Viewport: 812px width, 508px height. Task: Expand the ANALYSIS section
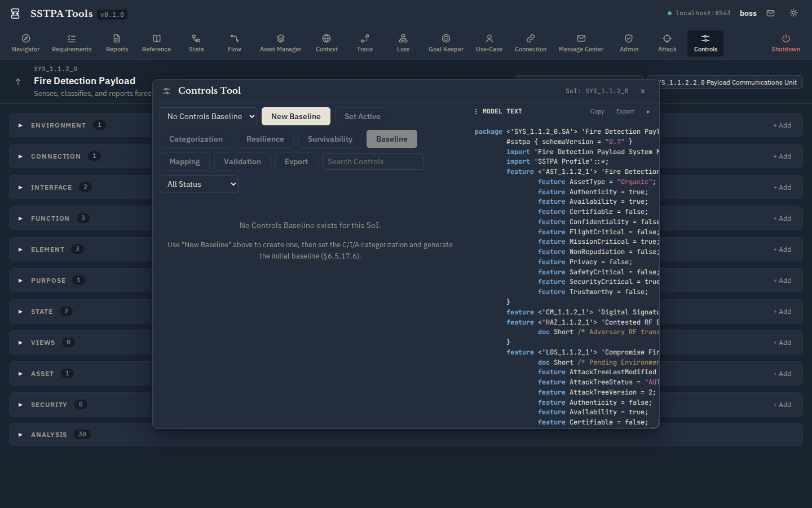(x=20, y=435)
